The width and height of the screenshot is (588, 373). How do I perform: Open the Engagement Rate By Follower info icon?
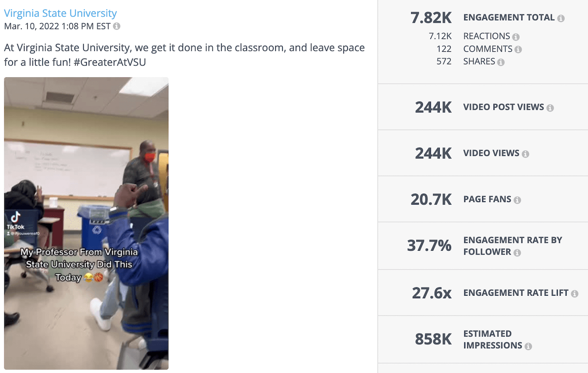(x=518, y=252)
